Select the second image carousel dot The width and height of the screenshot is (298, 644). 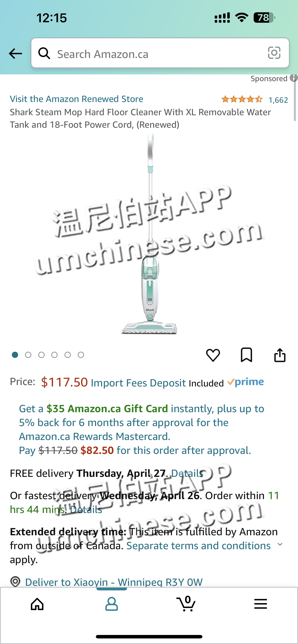pyautogui.click(x=28, y=355)
